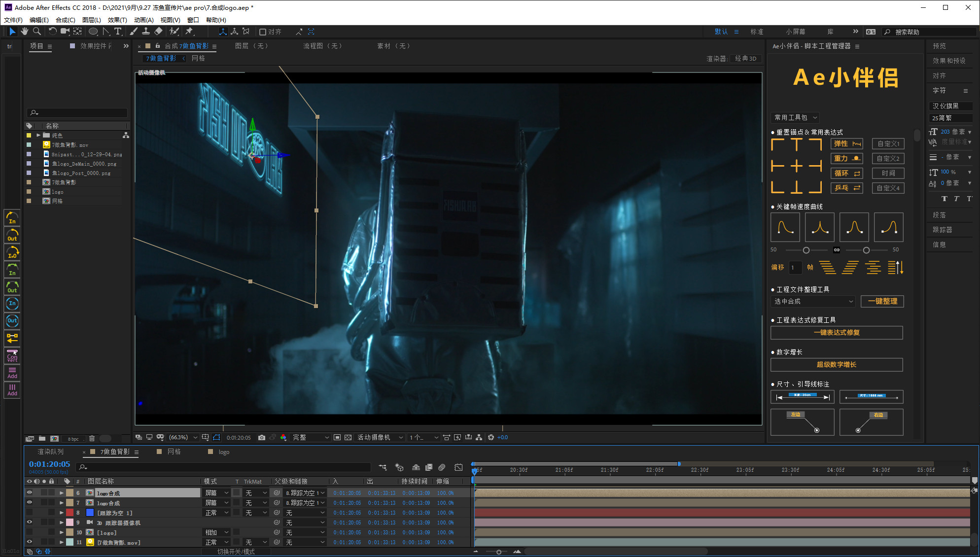This screenshot has width=980, height=557.
Task: Select the Hand tool
Action: (x=24, y=32)
